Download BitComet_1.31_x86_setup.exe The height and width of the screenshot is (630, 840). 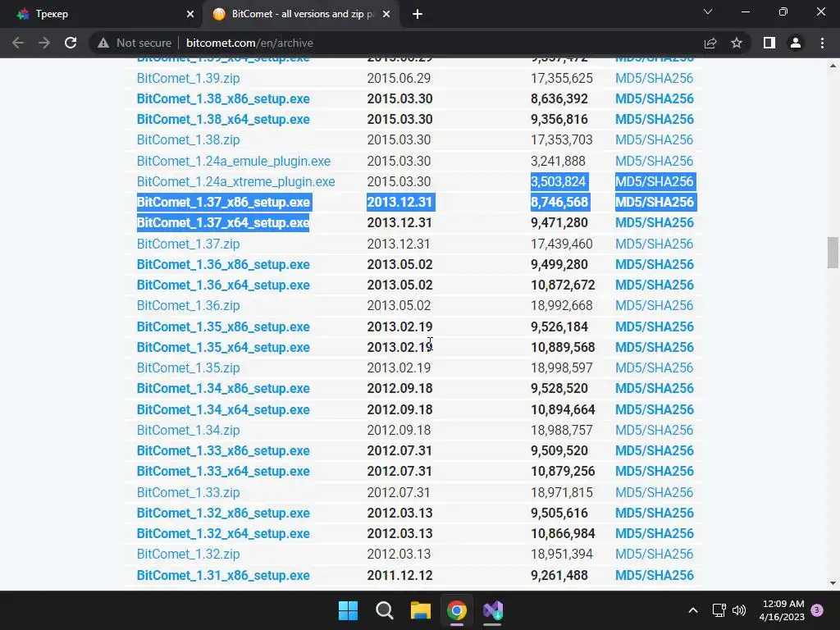coord(223,575)
